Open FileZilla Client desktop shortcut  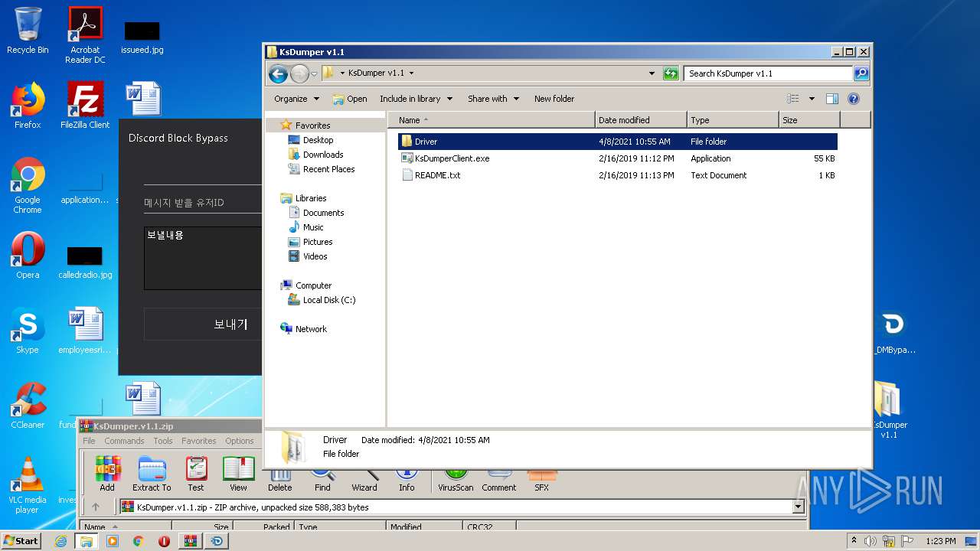tap(85, 106)
